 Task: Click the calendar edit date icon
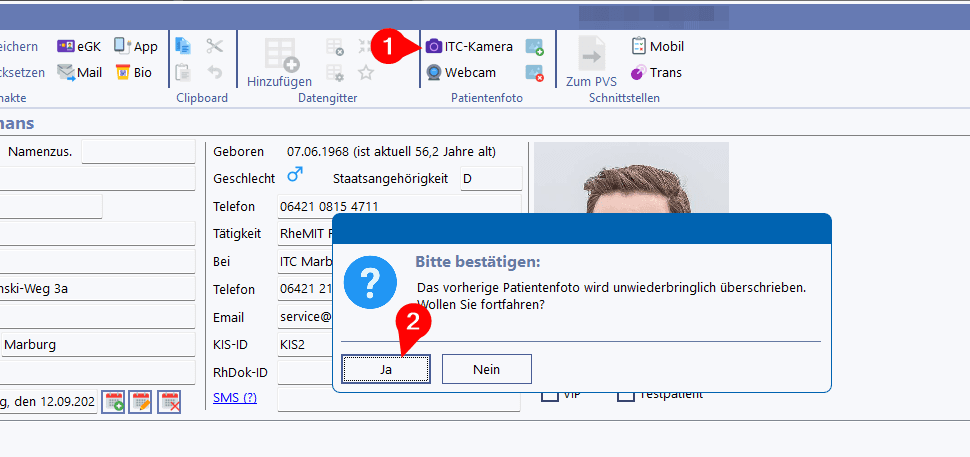click(140, 402)
